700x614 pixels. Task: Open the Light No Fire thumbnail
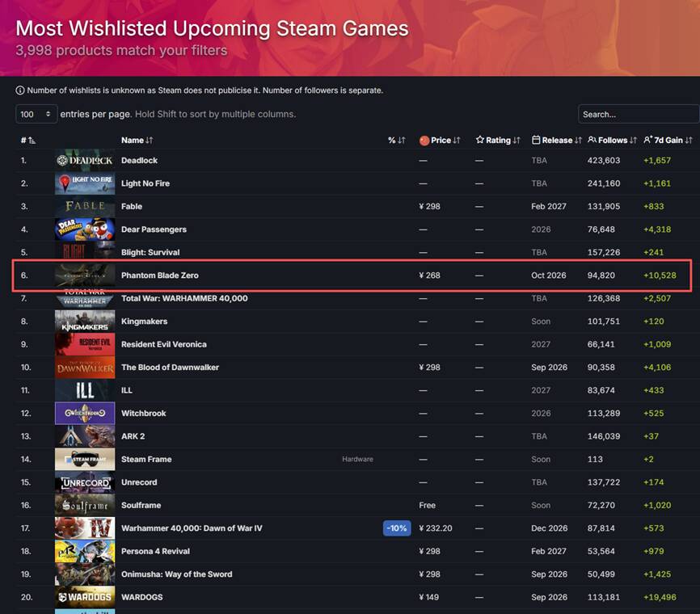[x=85, y=183]
